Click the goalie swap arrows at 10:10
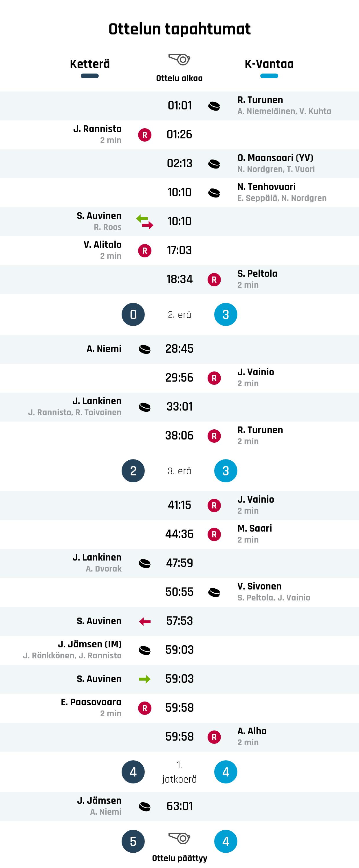Image resolution: width=359 pixels, height=868 pixels. point(144,222)
